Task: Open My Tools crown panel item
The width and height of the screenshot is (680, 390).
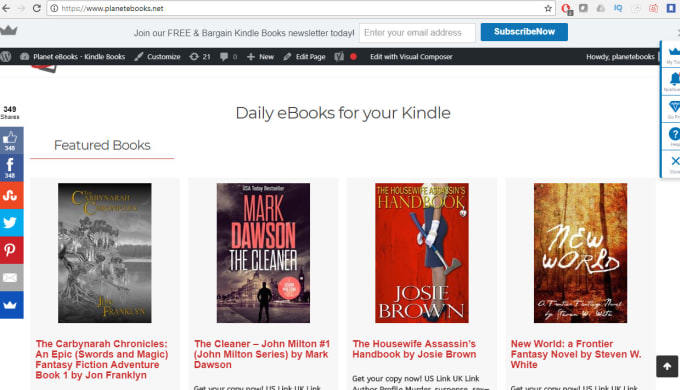Action: tap(672, 54)
